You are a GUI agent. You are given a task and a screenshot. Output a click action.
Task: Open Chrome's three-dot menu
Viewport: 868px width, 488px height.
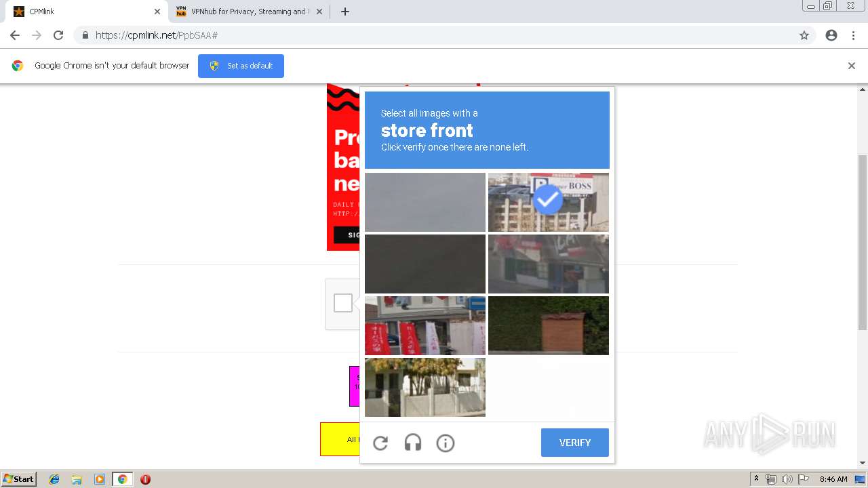tap(853, 35)
